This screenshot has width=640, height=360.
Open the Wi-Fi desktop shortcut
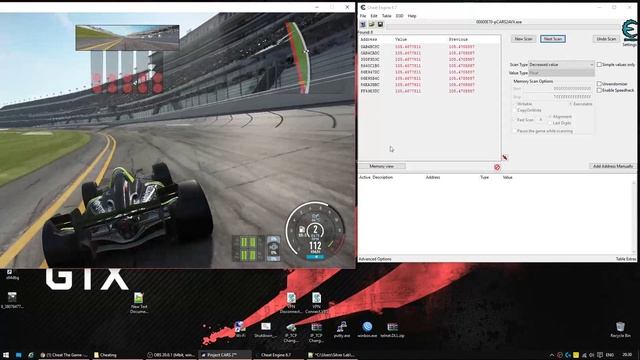tap(240, 329)
